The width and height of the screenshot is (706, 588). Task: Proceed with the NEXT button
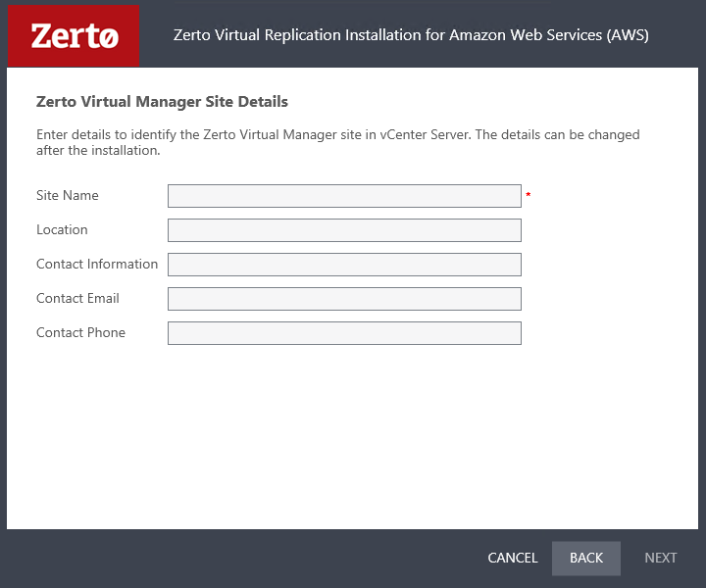[x=660, y=558]
